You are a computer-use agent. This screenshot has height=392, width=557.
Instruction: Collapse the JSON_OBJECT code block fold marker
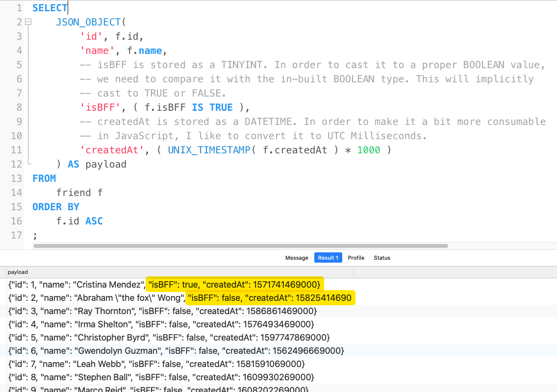pyautogui.click(x=27, y=22)
